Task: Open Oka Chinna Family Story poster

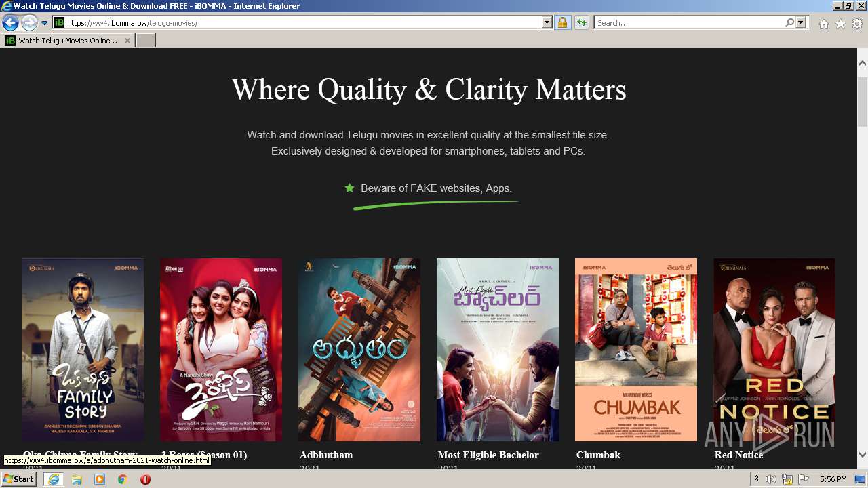Action: [x=83, y=350]
